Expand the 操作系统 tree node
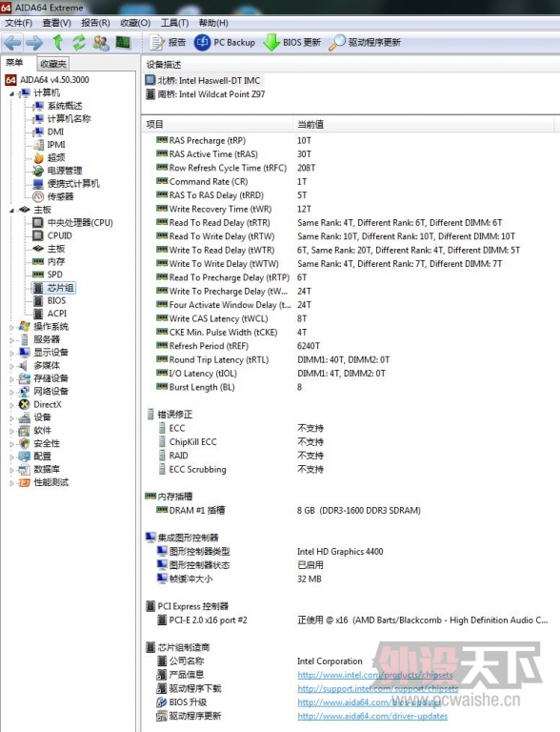560x732 pixels. 11,327
